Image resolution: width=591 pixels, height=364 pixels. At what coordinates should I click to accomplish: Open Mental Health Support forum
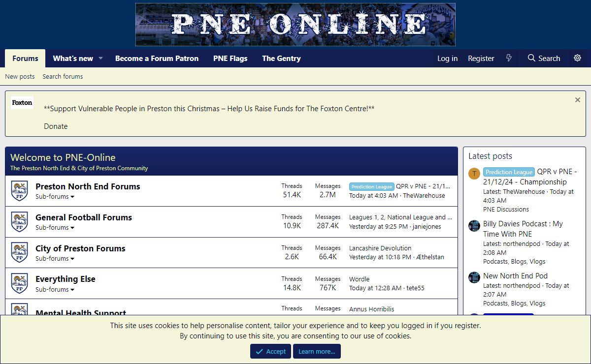81,311
